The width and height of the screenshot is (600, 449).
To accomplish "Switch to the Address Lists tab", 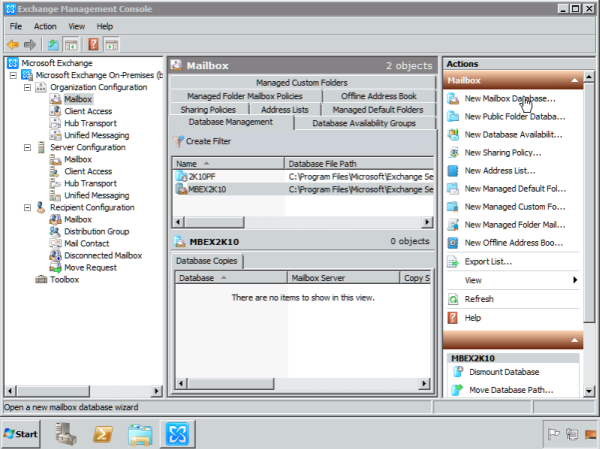I will [x=285, y=110].
